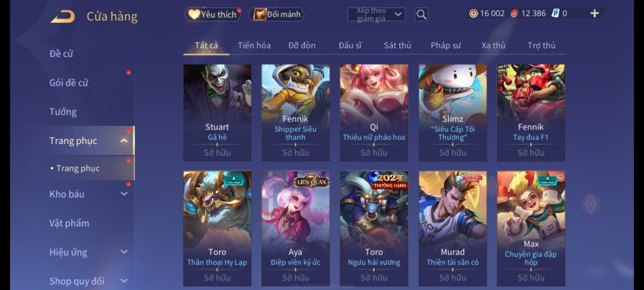Select the Murad Thiên tài sân cỏ card
Viewport: 644px width, 290px height.
pos(453,229)
